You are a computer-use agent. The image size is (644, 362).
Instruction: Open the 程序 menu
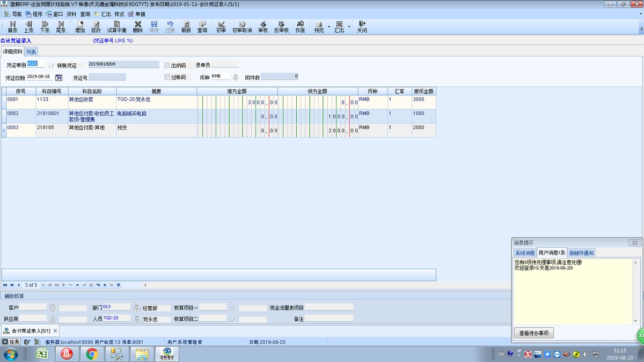click(x=33, y=14)
